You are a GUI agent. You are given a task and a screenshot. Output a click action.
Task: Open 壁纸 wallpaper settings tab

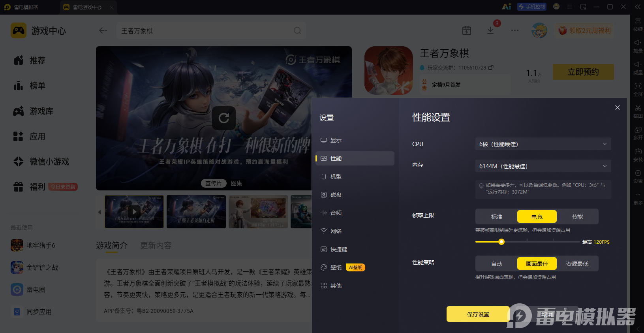355,267
